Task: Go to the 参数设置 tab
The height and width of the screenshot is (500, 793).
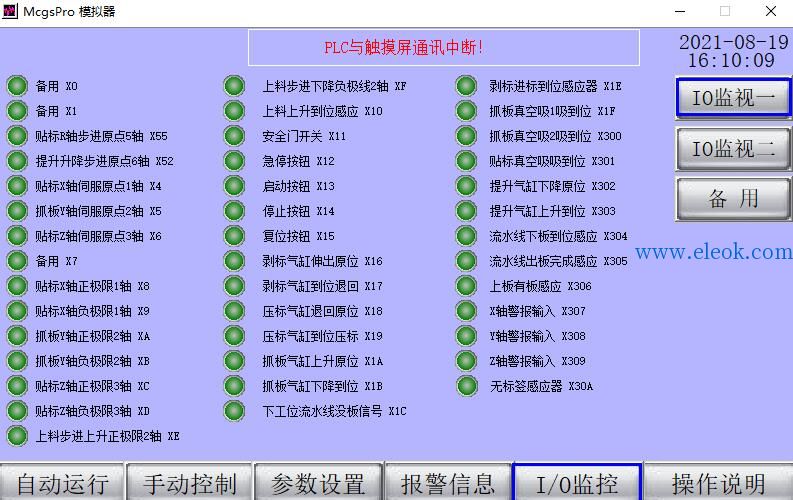Action: point(318,482)
